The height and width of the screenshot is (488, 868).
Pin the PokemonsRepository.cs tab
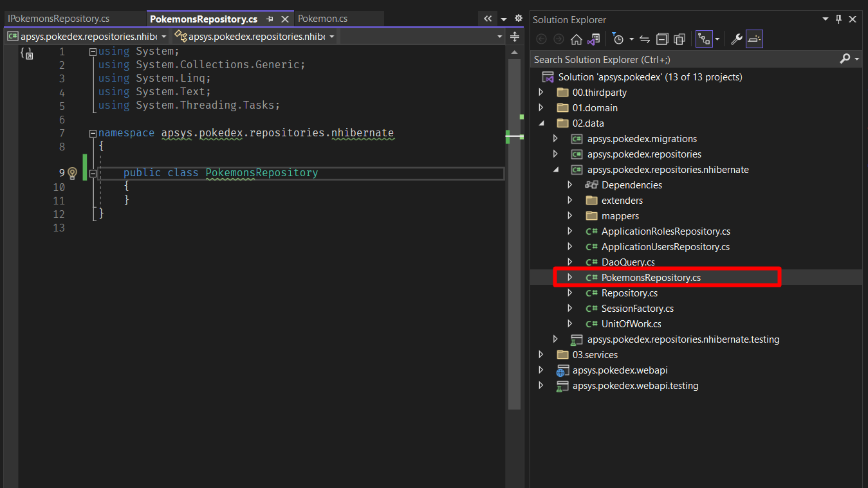point(270,19)
